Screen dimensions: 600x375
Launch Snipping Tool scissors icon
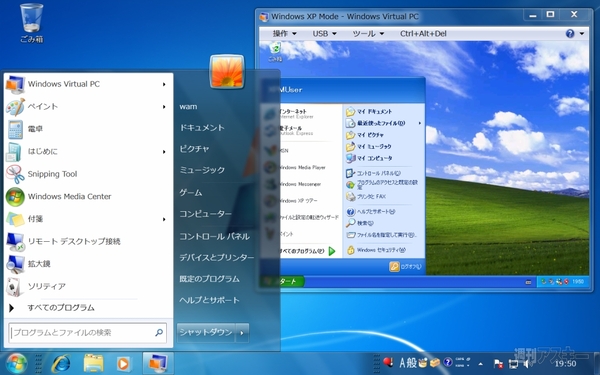pos(15,174)
